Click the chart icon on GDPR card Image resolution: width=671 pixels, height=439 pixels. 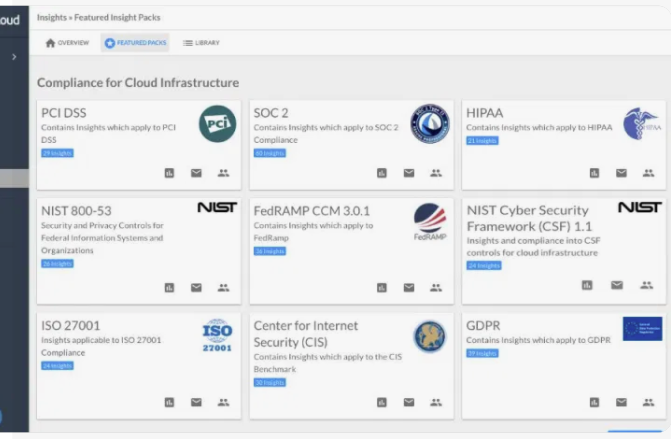[595, 403]
